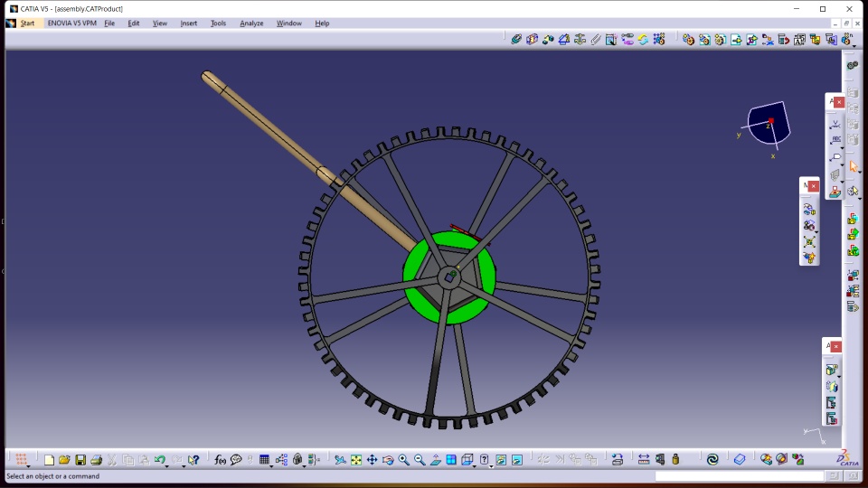The width and height of the screenshot is (868, 488).
Task: Open the Start menu in CATIA
Action: [27, 23]
